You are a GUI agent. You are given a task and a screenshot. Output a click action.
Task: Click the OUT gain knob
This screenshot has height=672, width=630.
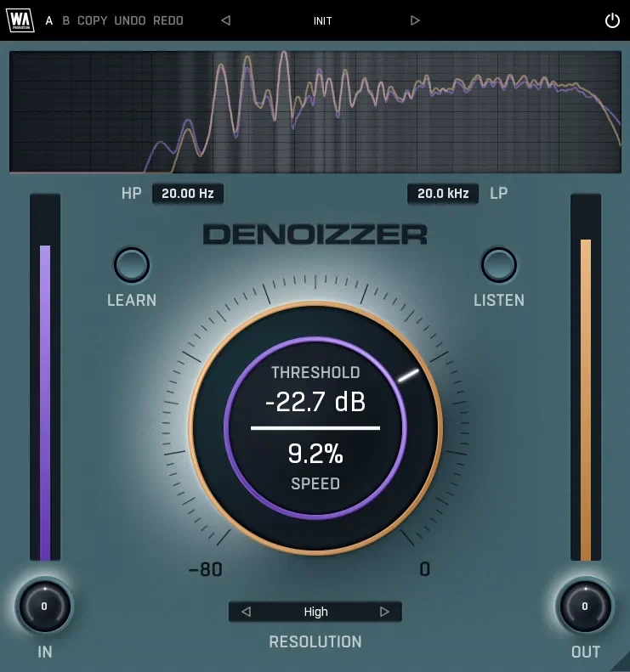click(585, 606)
